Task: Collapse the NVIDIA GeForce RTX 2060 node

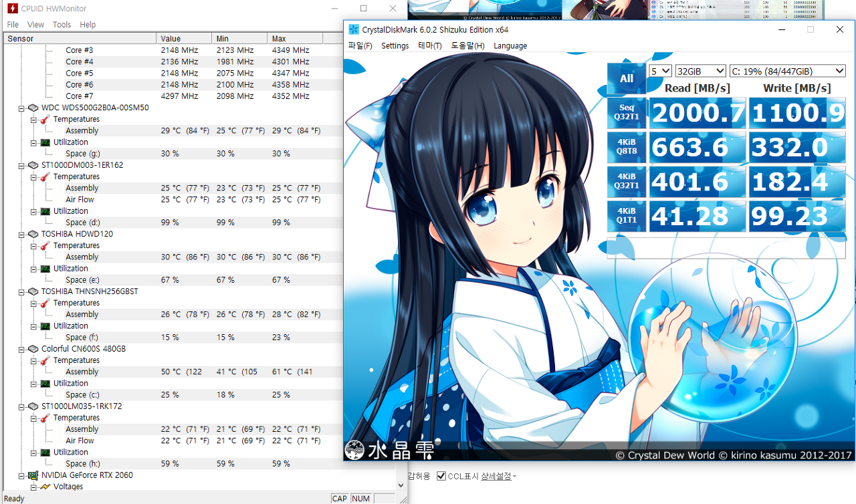Action: [21, 475]
